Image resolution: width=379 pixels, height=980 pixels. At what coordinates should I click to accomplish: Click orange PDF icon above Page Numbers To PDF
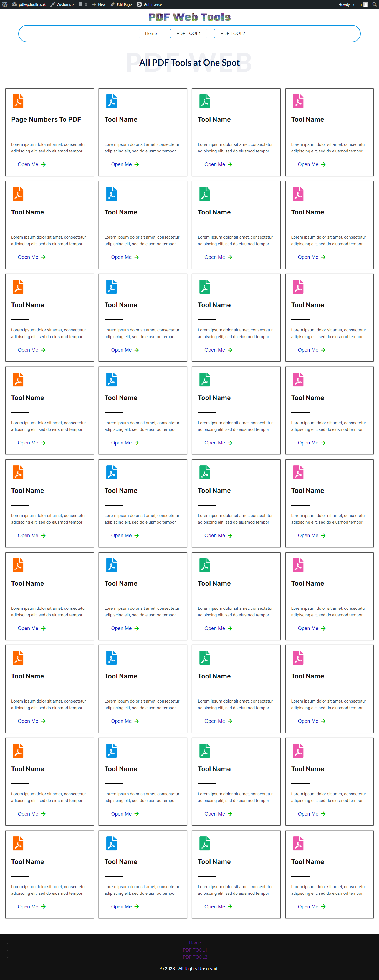[18, 101]
